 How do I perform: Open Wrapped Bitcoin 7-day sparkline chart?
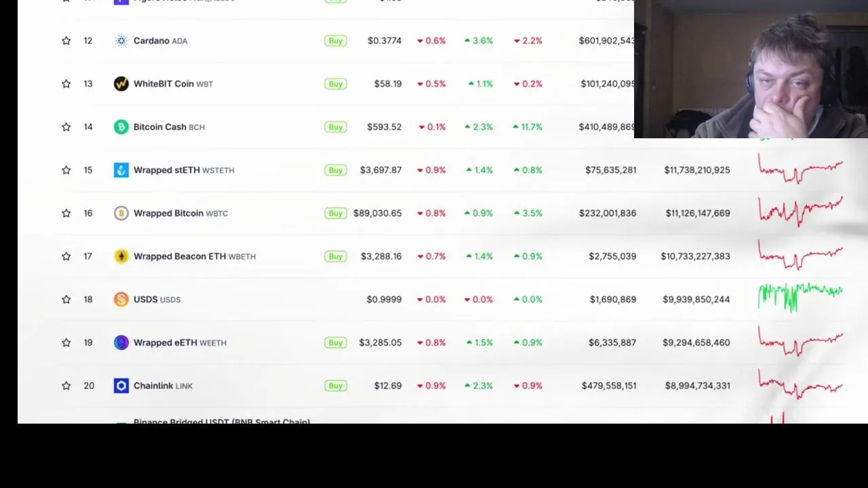tap(800, 211)
